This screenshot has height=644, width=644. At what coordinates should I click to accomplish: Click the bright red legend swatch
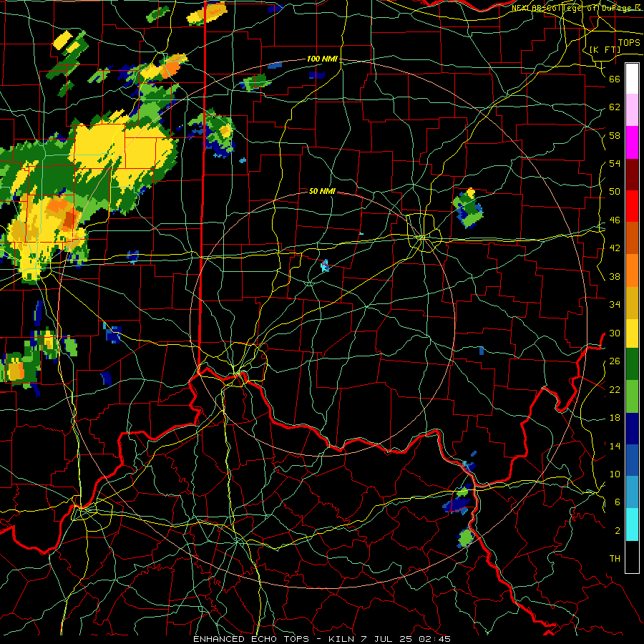[632, 206]
